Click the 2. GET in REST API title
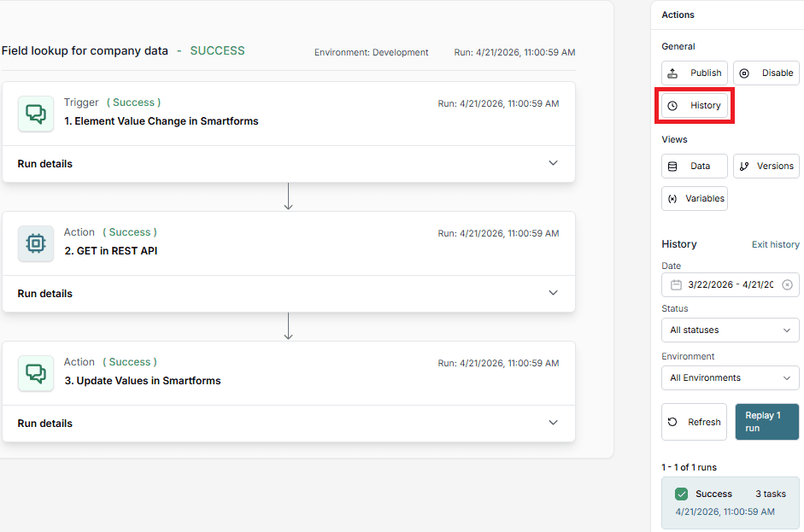804x532 pixels. point(111,250)
